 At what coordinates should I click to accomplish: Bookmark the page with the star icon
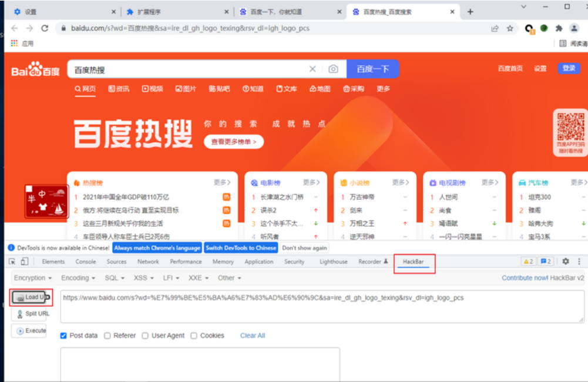[x=510, y=28]
